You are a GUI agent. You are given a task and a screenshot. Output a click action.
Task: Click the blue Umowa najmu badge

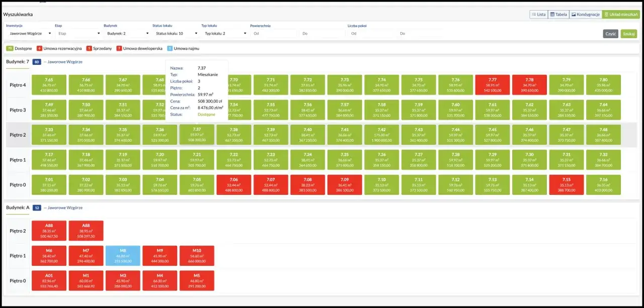(170, 48)
